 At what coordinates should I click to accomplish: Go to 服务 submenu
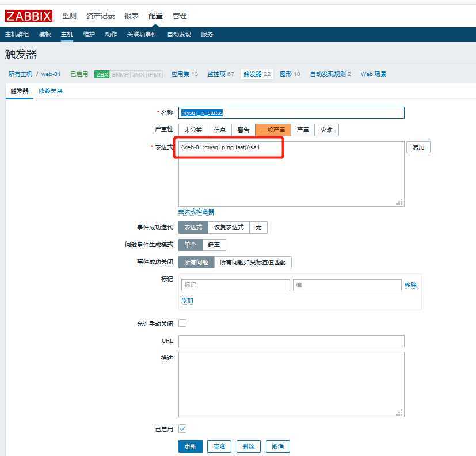207,35
